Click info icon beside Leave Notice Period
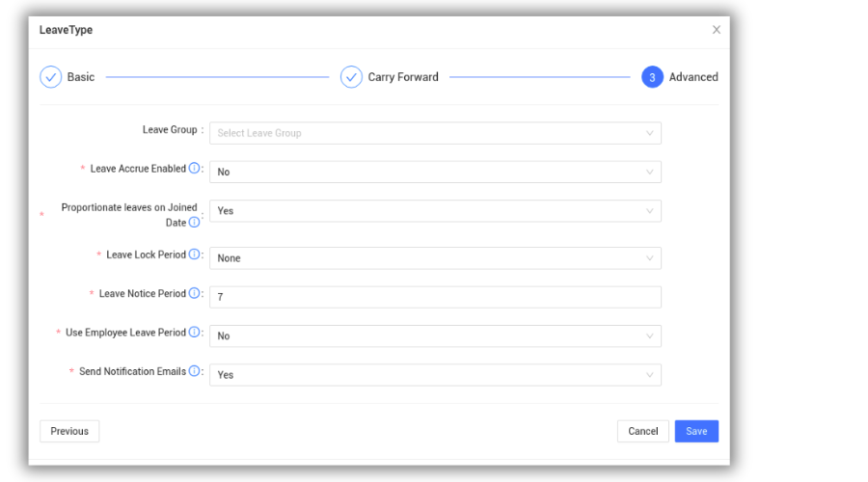Screen dimensions: 868x482 click(194, 294)
